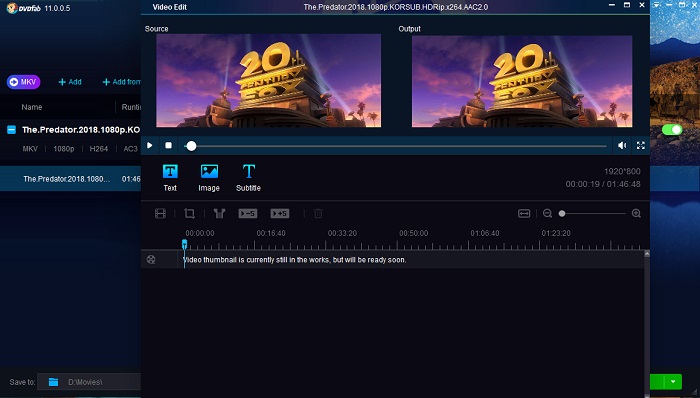Collapse The.Predator title entry checkbox
Screen dimensions: 700x398
tap(12, 130)
